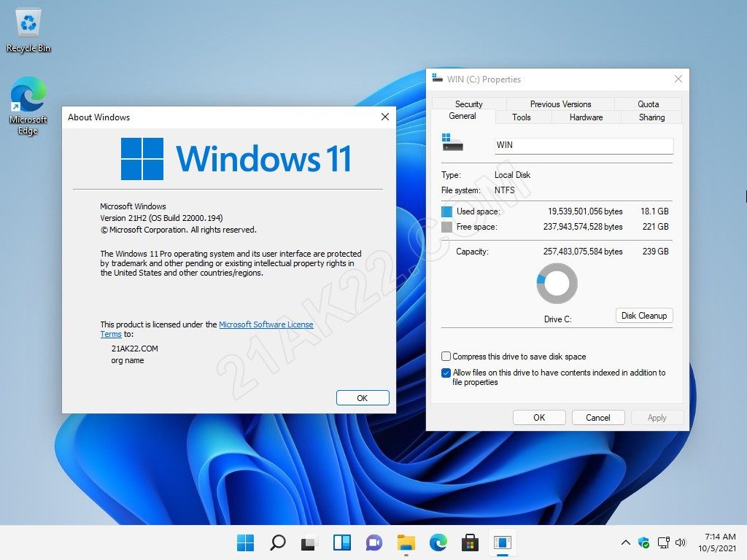The image size is (747, 560).
Task: Close the About Windows dialog
Action: click(x=385, y=117)
